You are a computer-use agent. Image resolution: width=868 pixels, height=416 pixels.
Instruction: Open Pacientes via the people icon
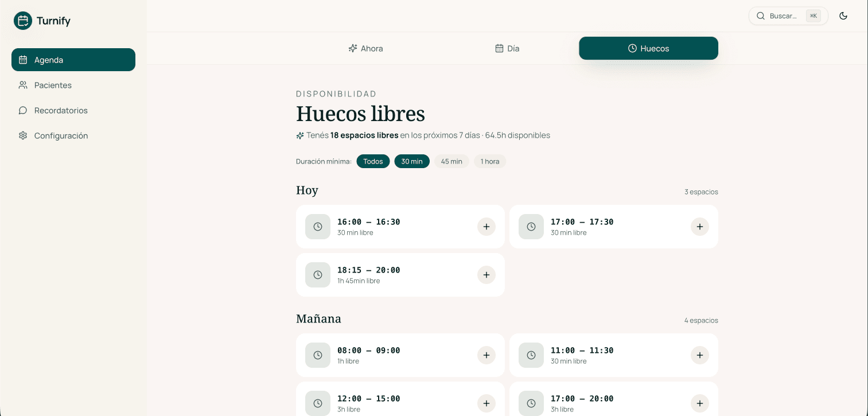[23, 85]
